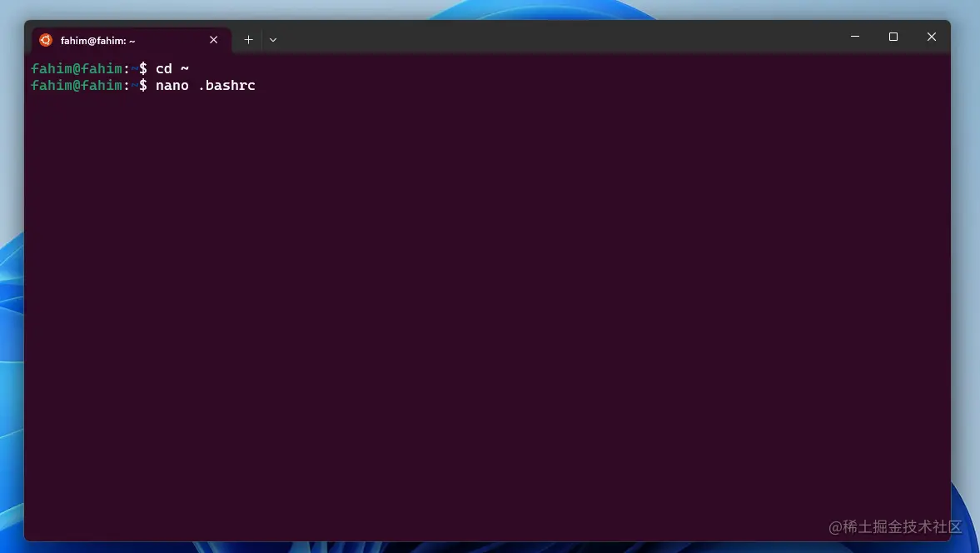Expand the profile dropdown chevron
The height and width of the screenshot is (553, 980).
click(x=273, y=40)
